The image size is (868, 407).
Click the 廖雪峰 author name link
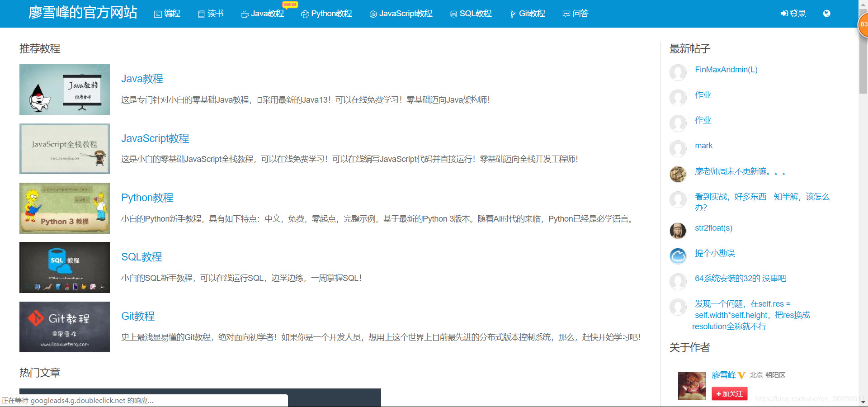[723, 375]
